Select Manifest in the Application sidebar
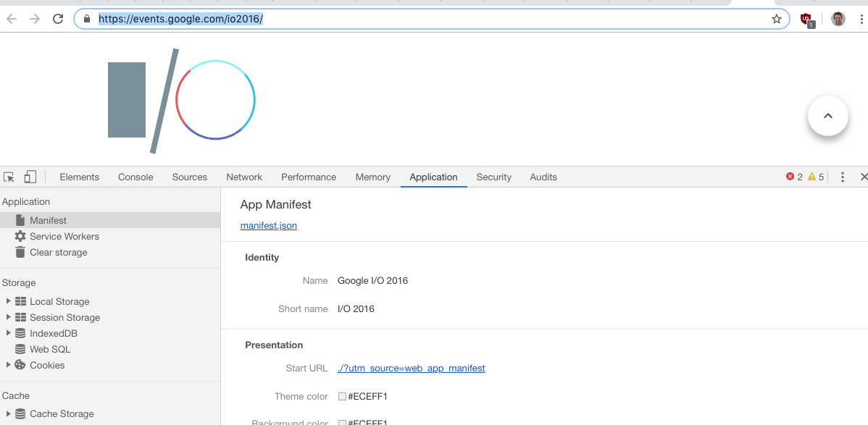Image resolution: width=868 pixels, height=425 pixels. point(110,220)
